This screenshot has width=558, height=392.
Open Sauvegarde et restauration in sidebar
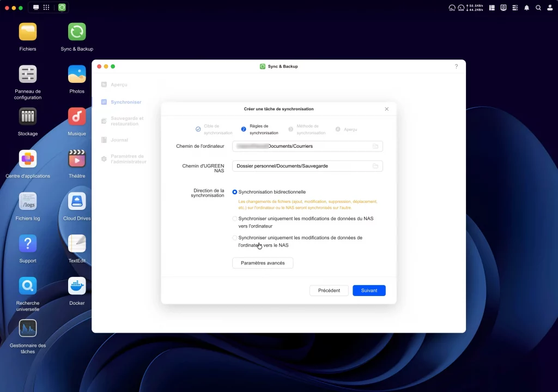[126, 121]
